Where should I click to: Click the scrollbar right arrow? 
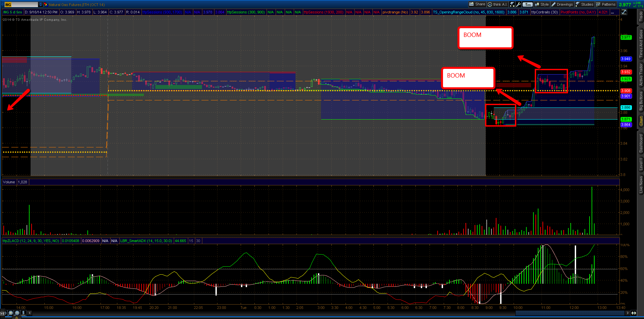click(x=628, y=313)
